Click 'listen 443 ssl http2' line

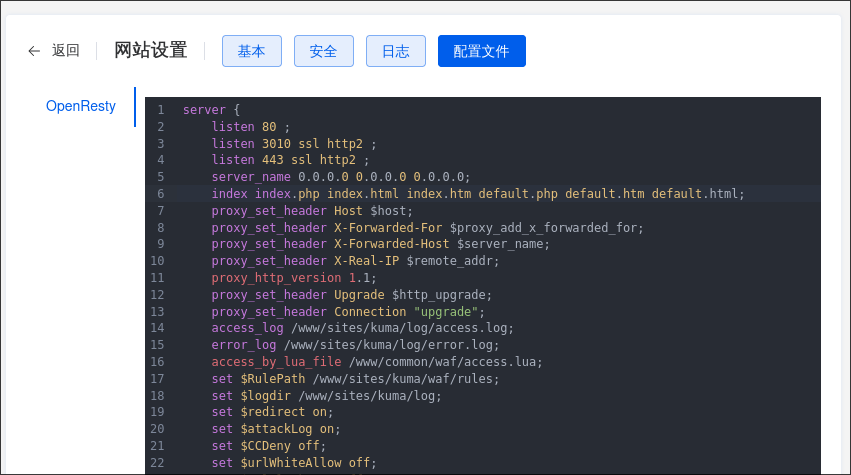tap(290, 160)
